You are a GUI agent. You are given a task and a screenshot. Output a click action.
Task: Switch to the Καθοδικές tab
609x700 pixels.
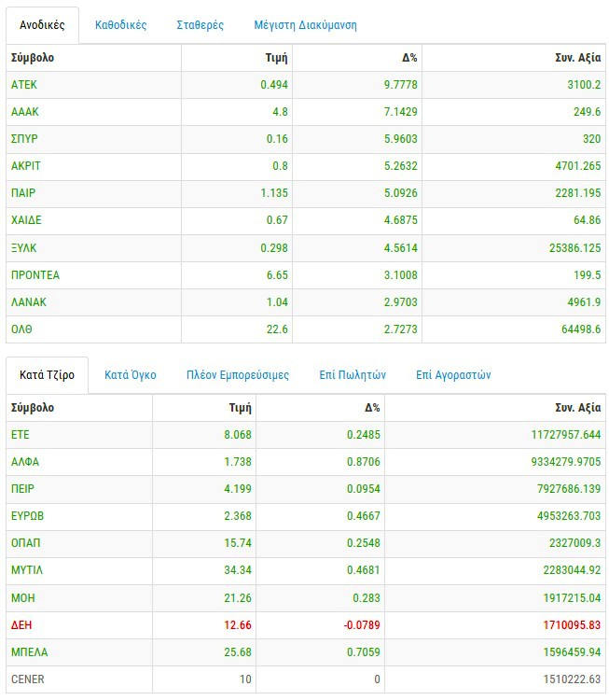click(121, 25)
